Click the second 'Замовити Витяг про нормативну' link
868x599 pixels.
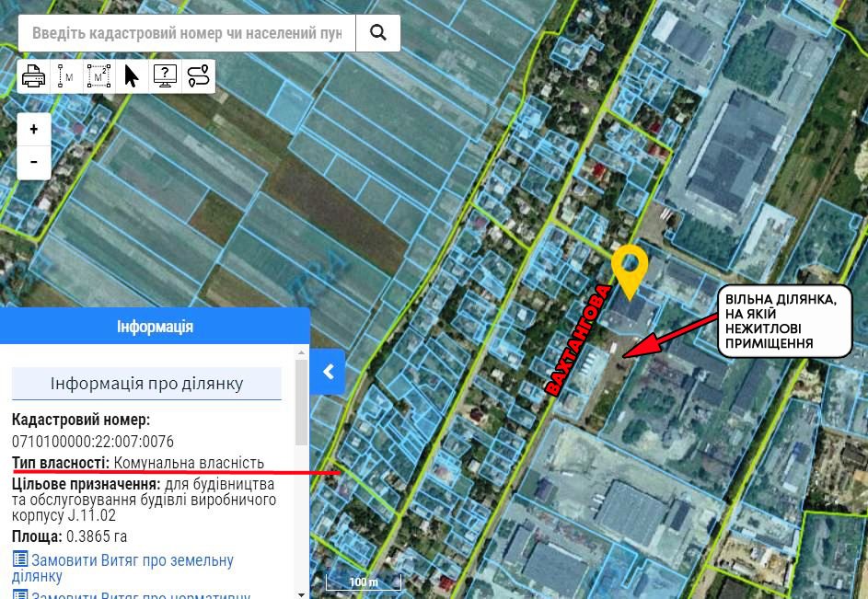click(140, 595)
